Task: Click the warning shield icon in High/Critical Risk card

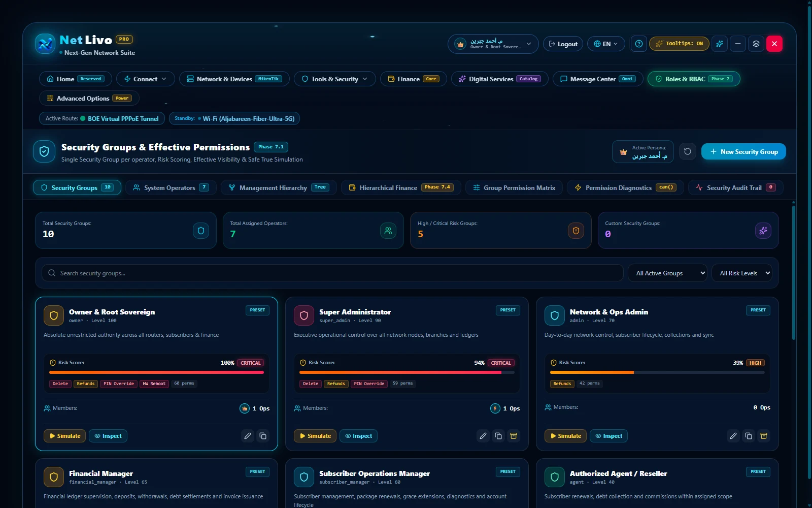Action: click(576, 231)
